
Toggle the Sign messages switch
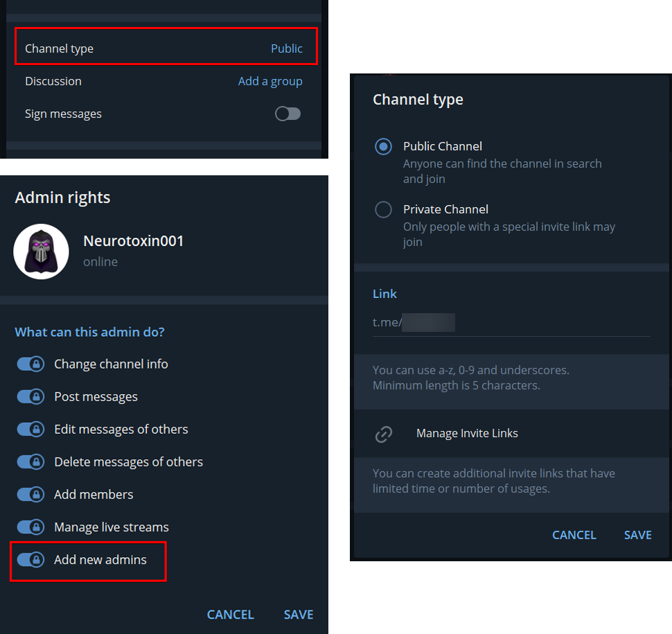(x=288, y=114)
